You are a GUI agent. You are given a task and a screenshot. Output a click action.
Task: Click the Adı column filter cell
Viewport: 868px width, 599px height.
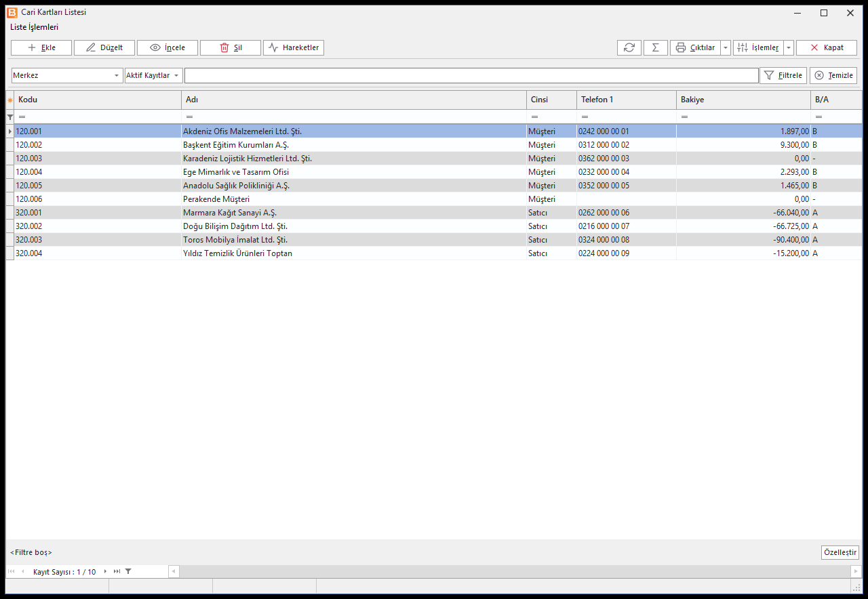354,117
